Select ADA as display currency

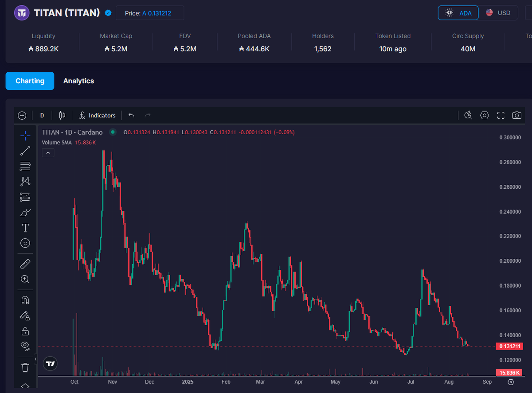[458, 13]
